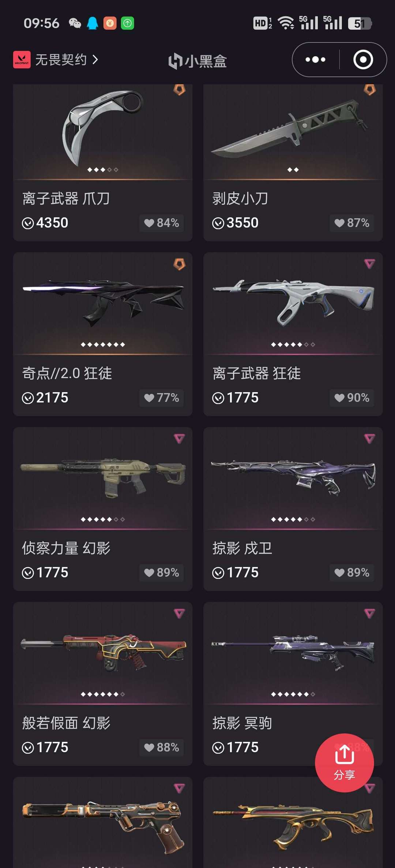Image resolution: width=395 pixels, height=868 pixels.
Task: Tap the red 分享 share button
Action: tap(344, 763)
